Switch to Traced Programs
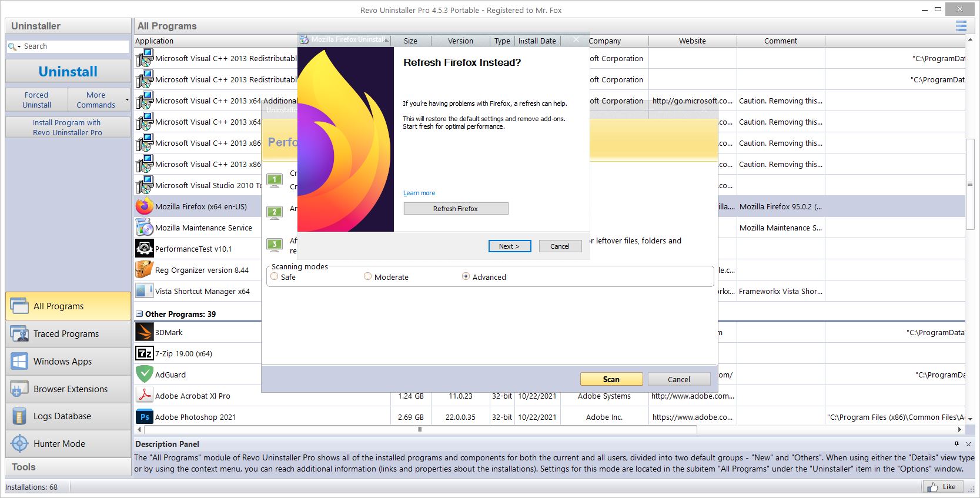Image resolution: width=980 pixels, height=498 pixels. click(68, 333)
